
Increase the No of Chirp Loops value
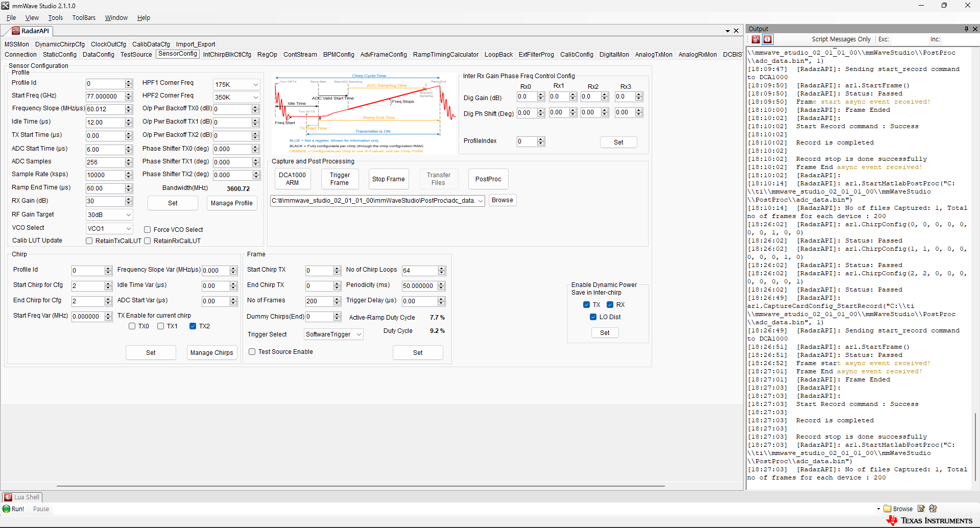(x=442, y=269)
